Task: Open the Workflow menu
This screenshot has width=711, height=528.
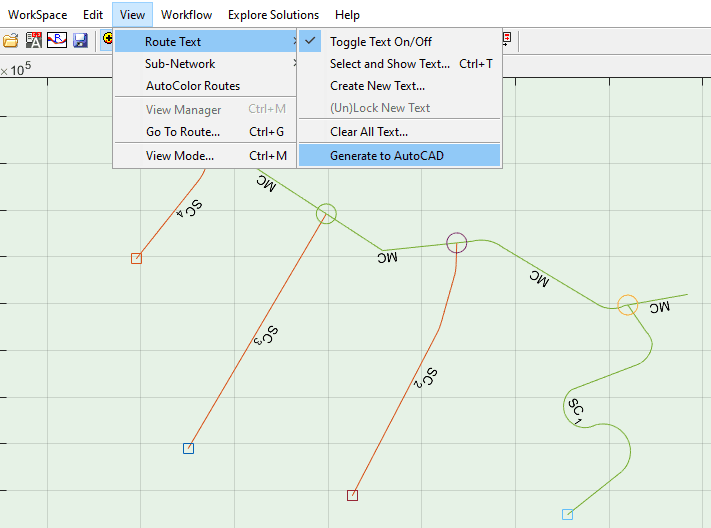Action: pyautogui.click(x=186, y=15)
